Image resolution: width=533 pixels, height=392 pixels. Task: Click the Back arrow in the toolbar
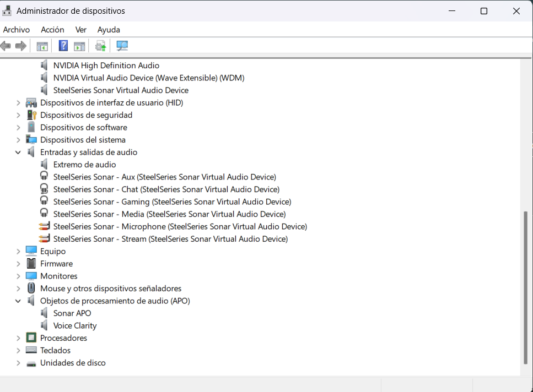click(6, 46)
